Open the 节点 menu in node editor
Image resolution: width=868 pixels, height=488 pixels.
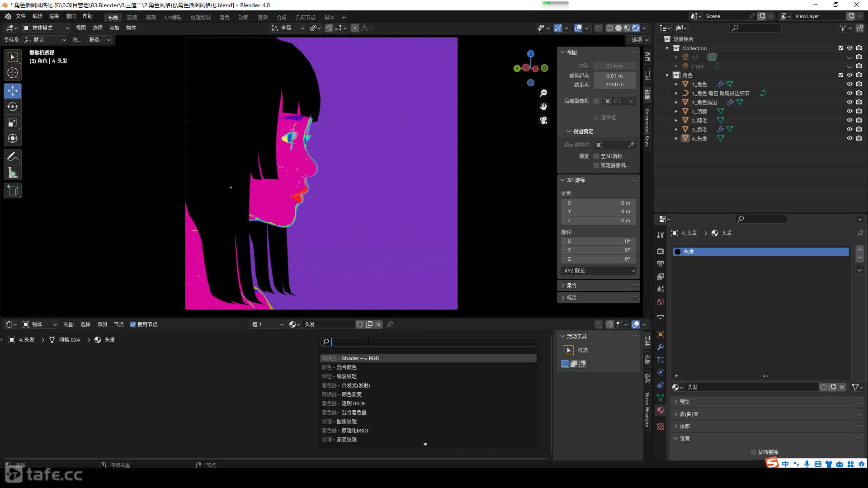(119, 324)
